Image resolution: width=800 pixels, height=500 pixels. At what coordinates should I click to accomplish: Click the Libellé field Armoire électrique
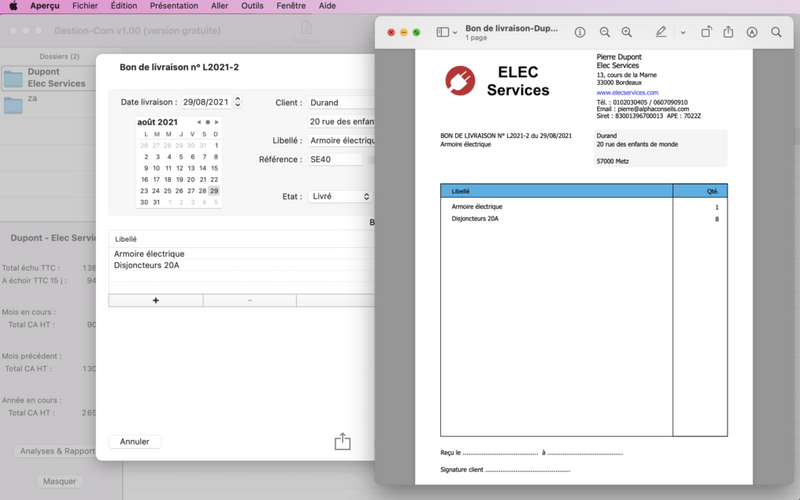click(x=341, y=140)
